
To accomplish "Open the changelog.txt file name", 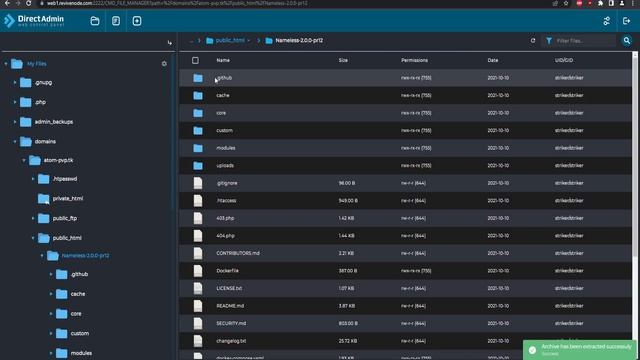I will pos(231,341).
